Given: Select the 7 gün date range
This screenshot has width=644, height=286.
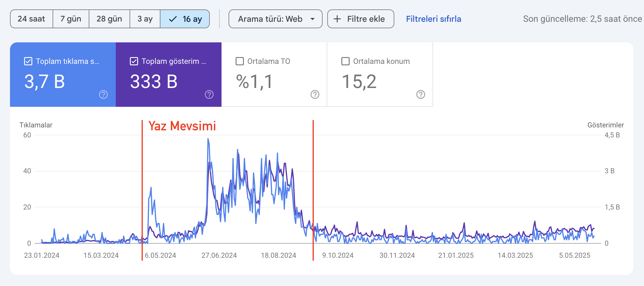Looking at the screenshot, I should click(x=71, y=19).
